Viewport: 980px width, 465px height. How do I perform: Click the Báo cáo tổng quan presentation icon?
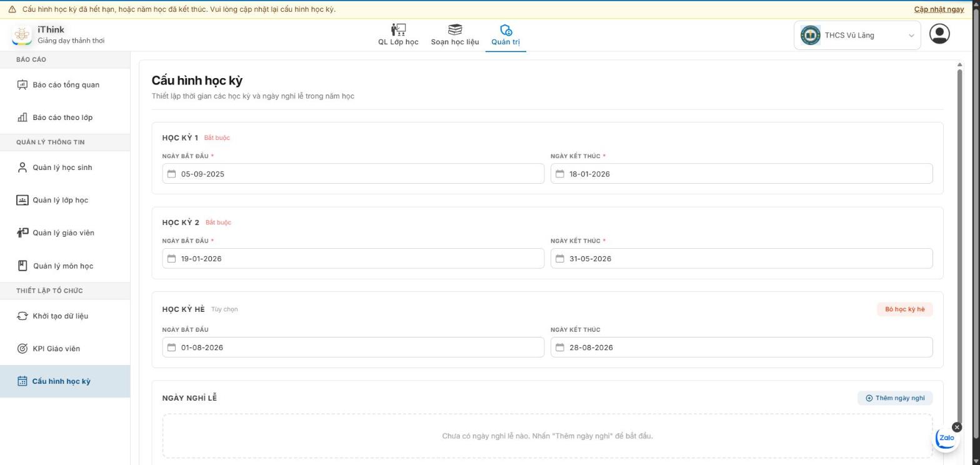[x=22, y=85]
